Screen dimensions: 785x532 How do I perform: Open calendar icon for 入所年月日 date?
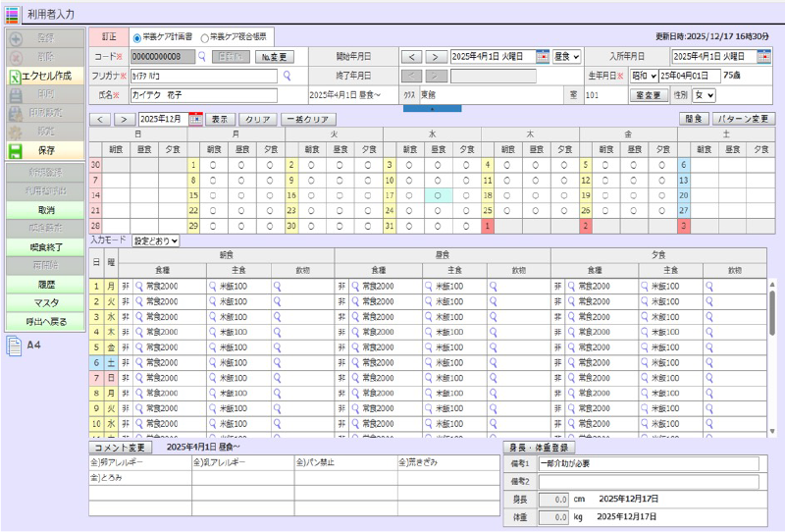point(764,57)
